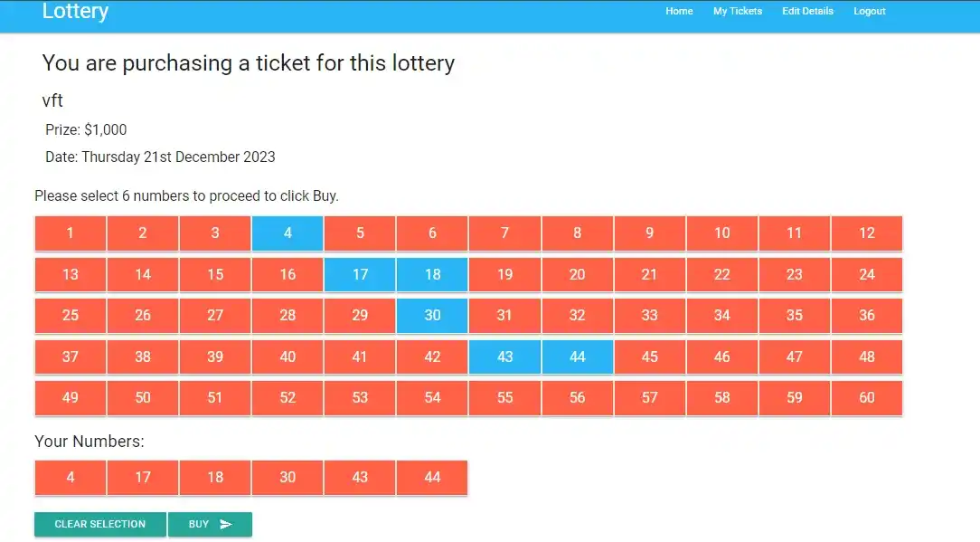
Task: Pick number 1 in the grid
Action: pos(71,233)
